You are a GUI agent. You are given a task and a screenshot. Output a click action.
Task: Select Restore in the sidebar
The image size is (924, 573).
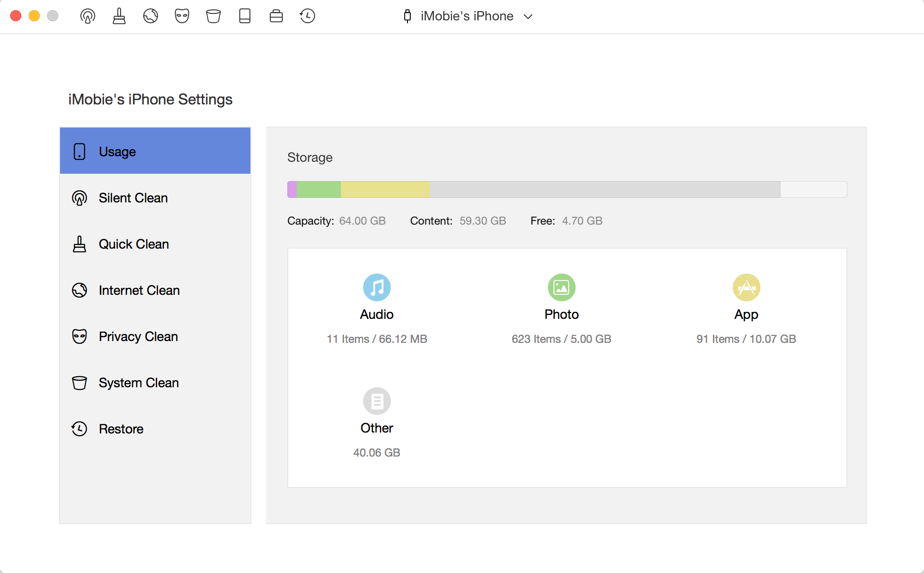(x=155, y=429)
